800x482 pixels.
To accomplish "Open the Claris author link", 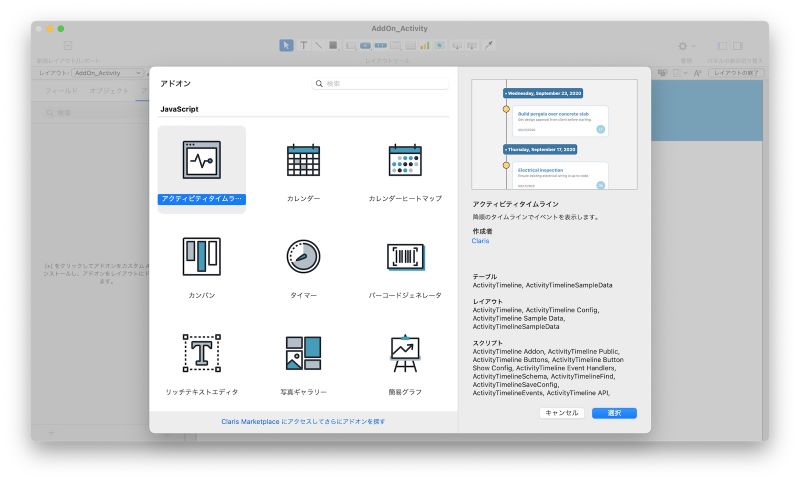I will [480, 241].
